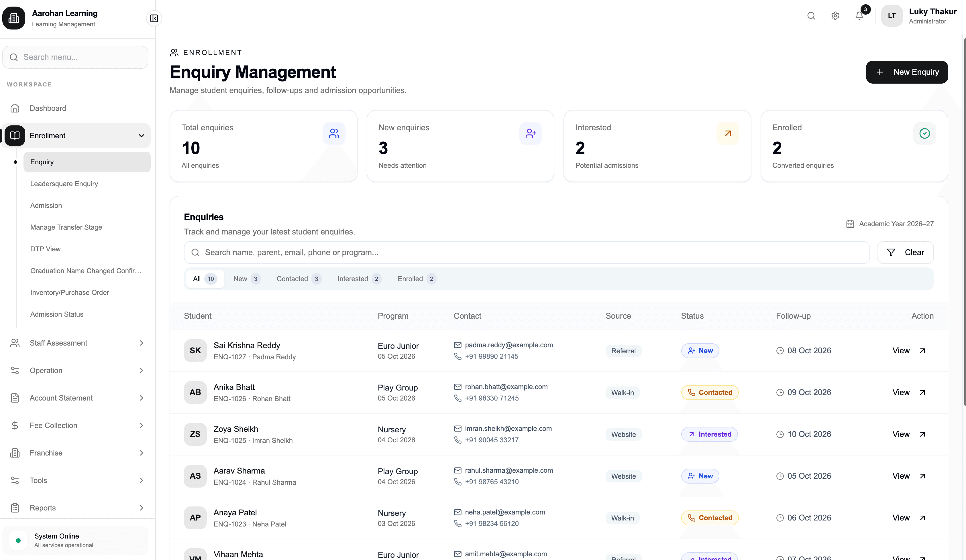
Task: Open the header search icon
Action: [x=811, y=16]
